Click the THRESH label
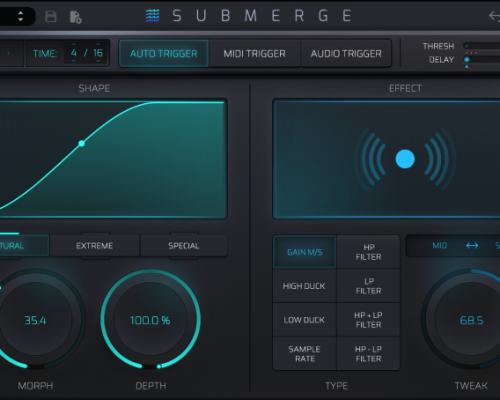 (438, 46)
